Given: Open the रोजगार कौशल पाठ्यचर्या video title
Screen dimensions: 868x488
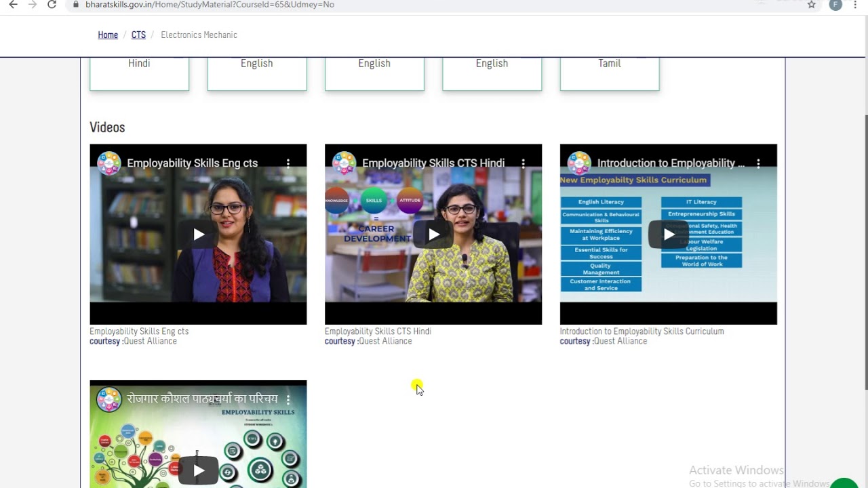Looking at the screenshot, I should [x=202, y=399].
